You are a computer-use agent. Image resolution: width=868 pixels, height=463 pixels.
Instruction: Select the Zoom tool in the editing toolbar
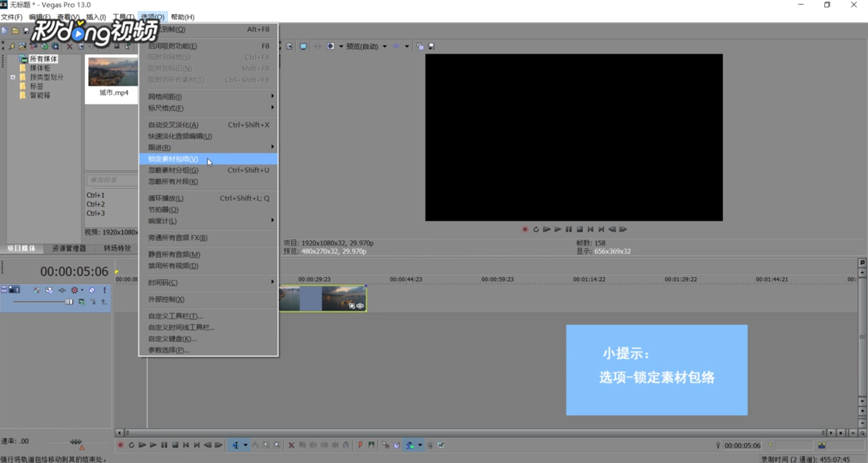pos(277,445)
